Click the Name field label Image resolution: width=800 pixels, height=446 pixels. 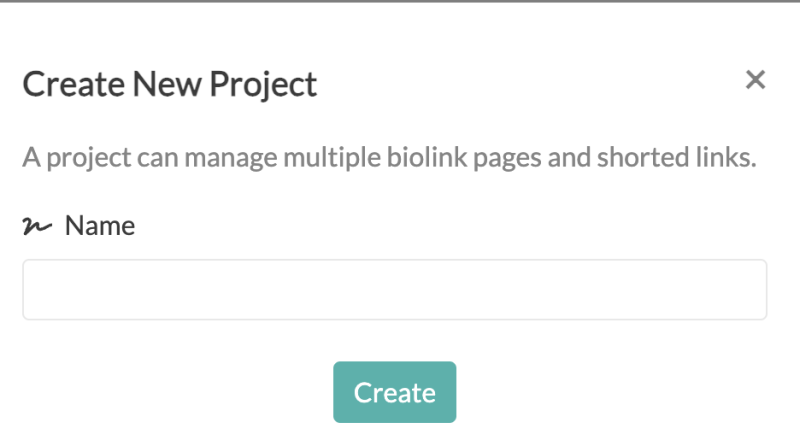coord(99,226)
